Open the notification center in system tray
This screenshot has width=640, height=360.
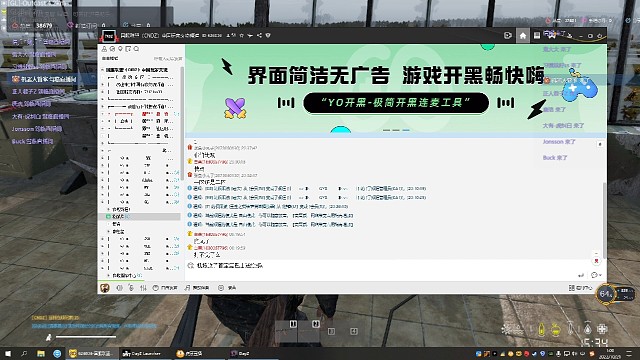[x=629, y=353]
